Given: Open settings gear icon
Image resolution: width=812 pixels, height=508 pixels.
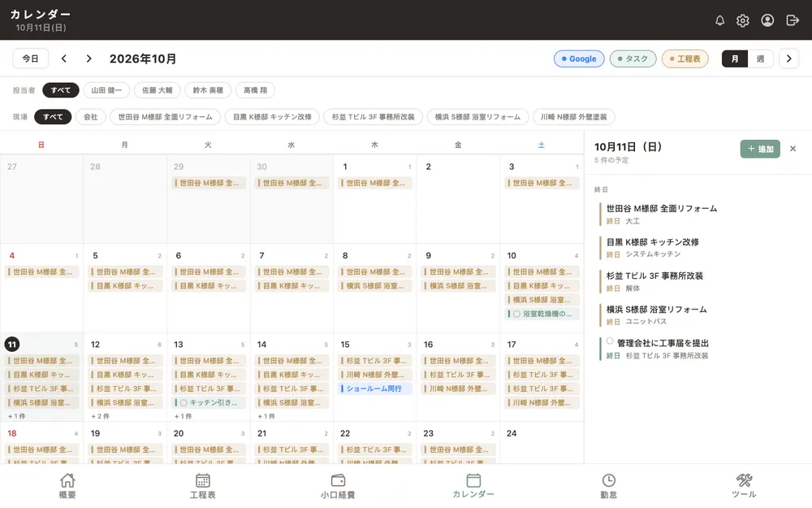Looking at the screenshot, I should click(743, 20).
